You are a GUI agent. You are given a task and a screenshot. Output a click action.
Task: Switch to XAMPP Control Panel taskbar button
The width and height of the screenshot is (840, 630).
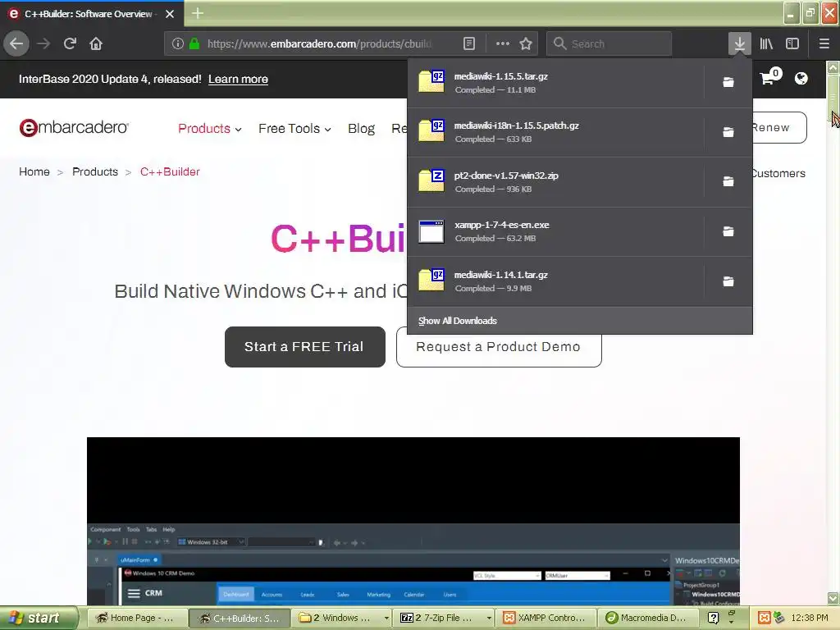(546, 618)
